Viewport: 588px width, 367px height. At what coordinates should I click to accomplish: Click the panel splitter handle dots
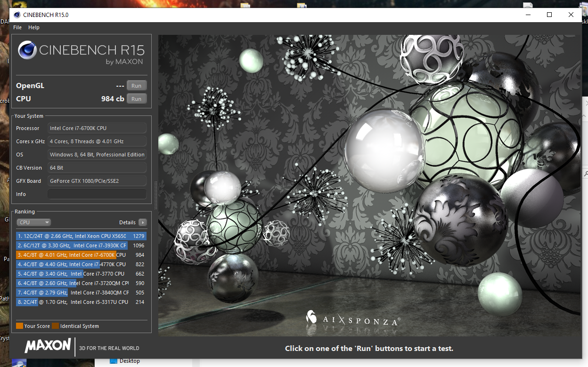pos(155,195)
